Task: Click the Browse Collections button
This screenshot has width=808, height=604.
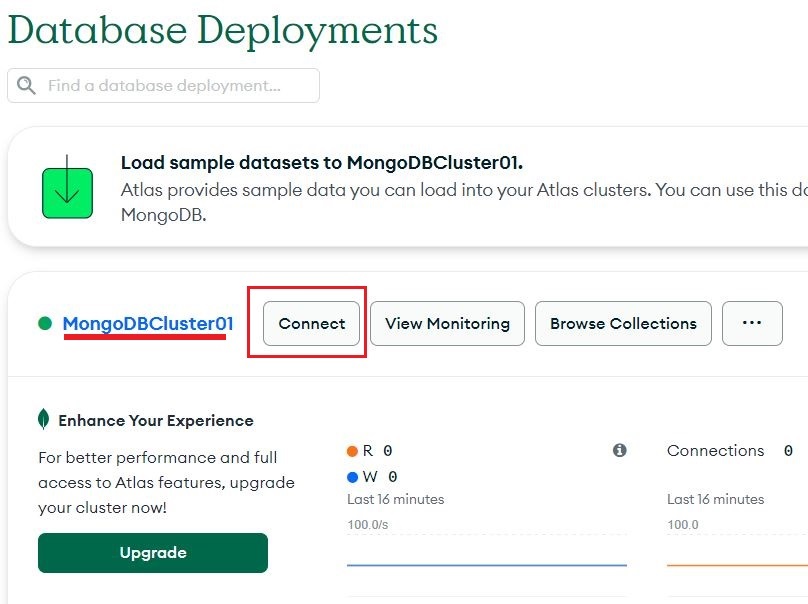Action: [x=623, y=323]
